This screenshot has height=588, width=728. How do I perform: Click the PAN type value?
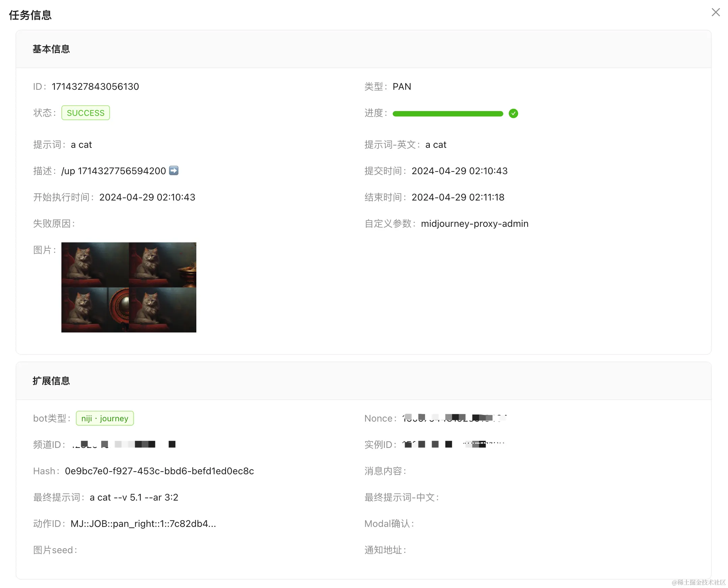(402, 87)
